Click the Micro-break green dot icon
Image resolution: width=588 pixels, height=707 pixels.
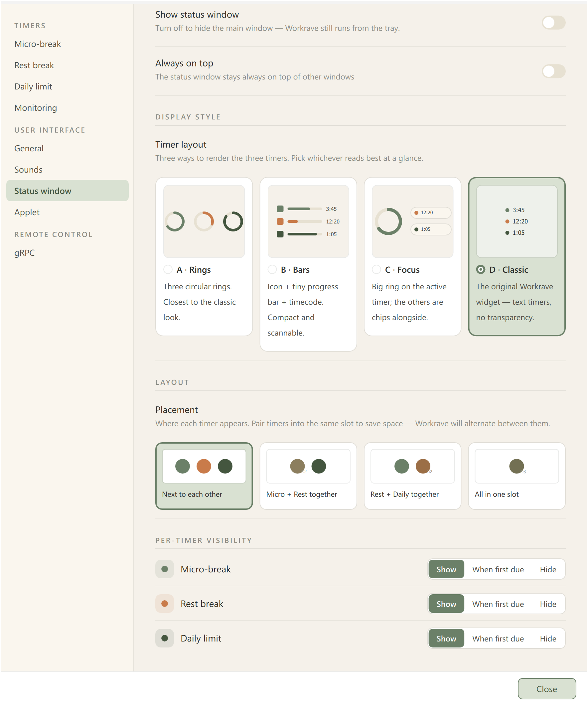point(165,569)
